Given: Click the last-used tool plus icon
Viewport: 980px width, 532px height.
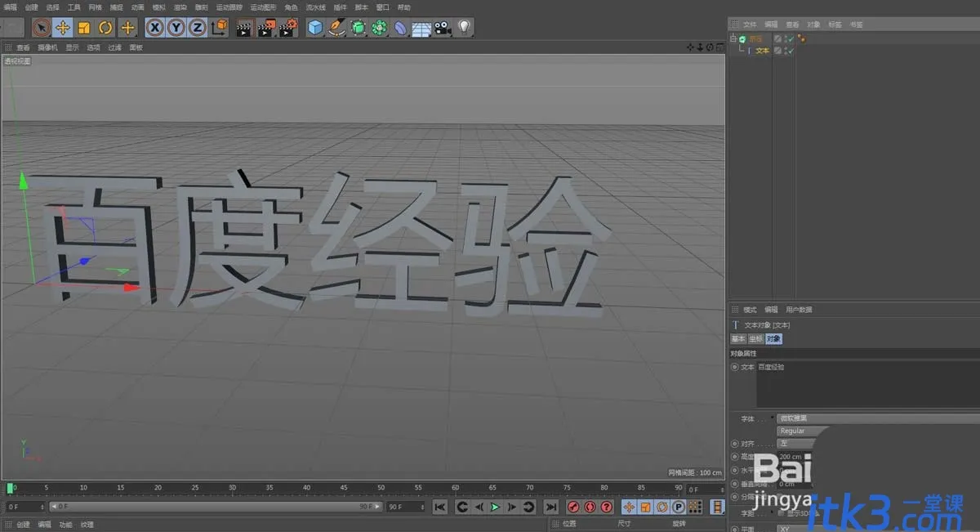Looking at the screenshot, I should coord(127,28).
